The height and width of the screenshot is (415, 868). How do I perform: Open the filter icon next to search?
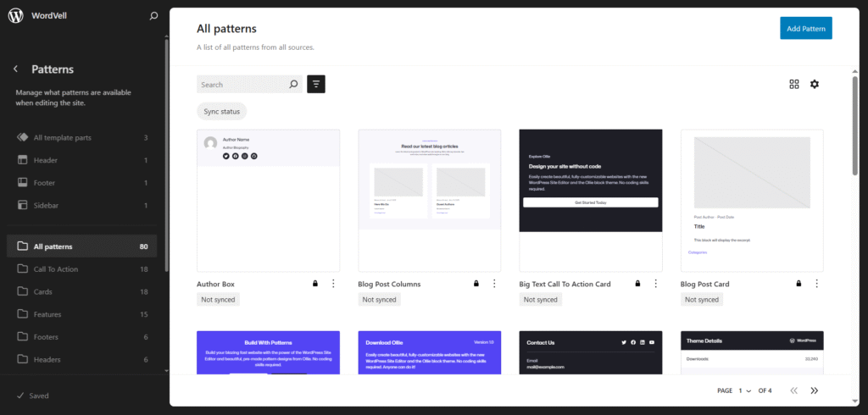click(316, 84)
